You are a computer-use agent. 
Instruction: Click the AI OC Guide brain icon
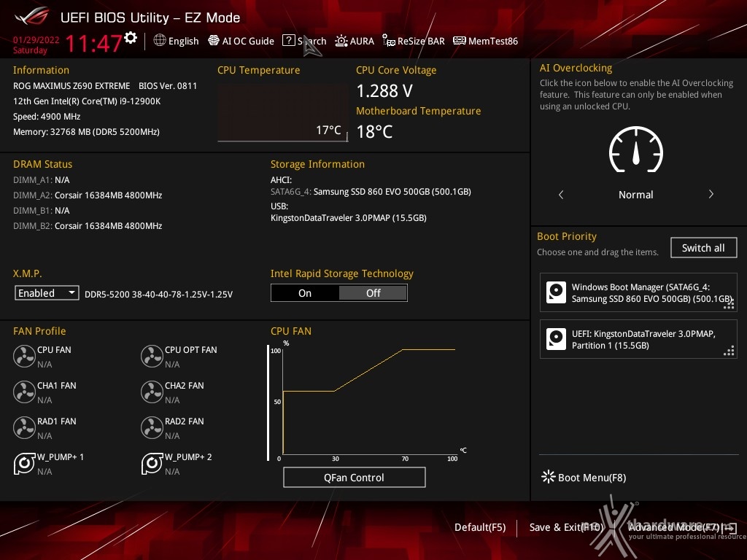(214, 41)
